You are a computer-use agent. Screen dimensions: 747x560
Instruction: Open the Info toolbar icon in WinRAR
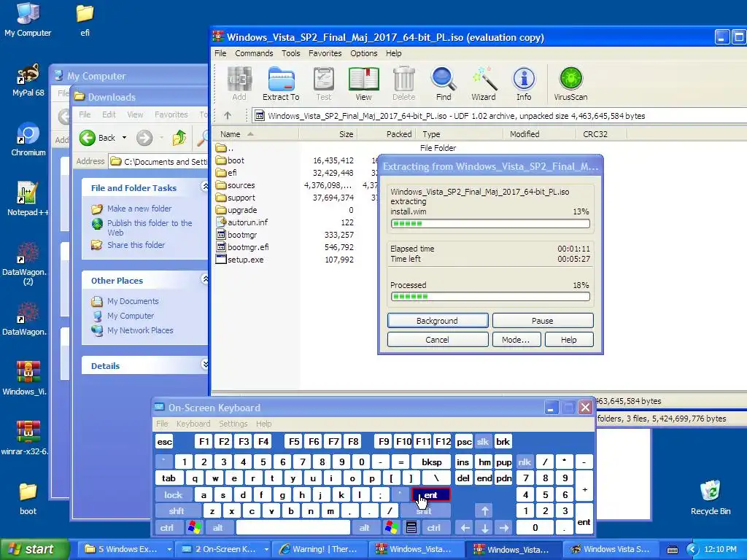pyautogui.click(x=524, y=84)
